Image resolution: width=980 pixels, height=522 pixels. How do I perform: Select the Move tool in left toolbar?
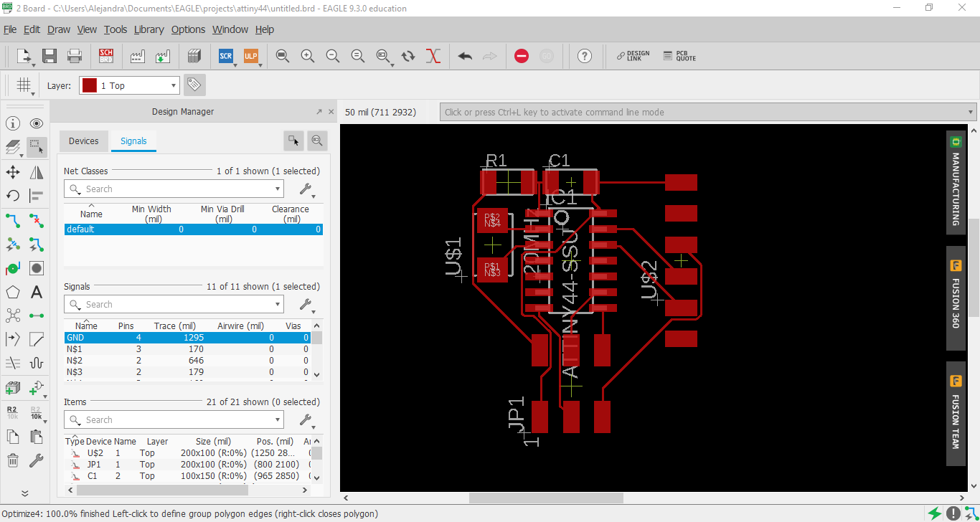(13, 172)
